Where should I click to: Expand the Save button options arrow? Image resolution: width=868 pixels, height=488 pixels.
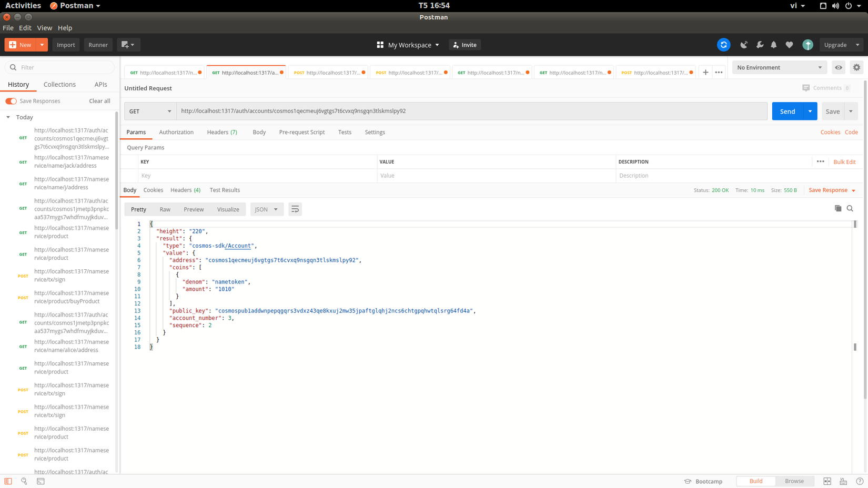(851, 111)
